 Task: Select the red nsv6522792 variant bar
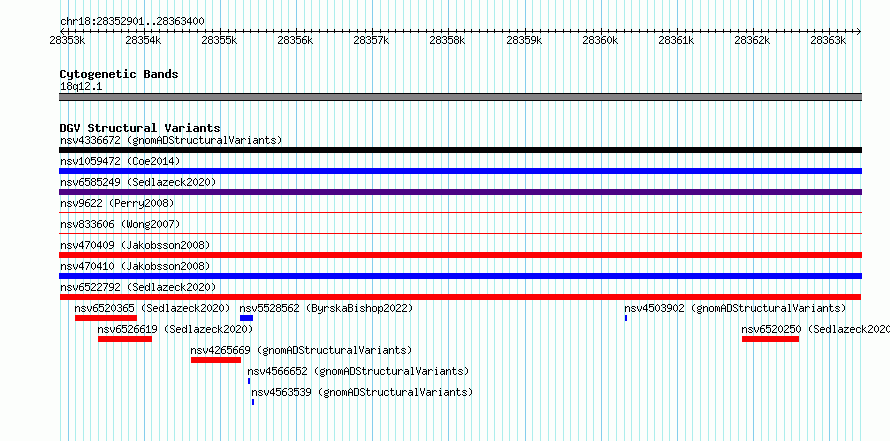(460, 297)
